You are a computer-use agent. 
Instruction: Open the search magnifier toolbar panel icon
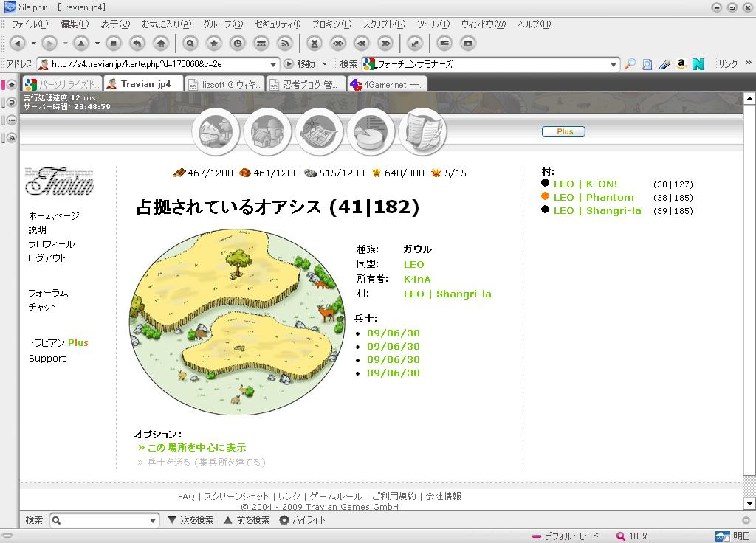[x=190, y=44]
